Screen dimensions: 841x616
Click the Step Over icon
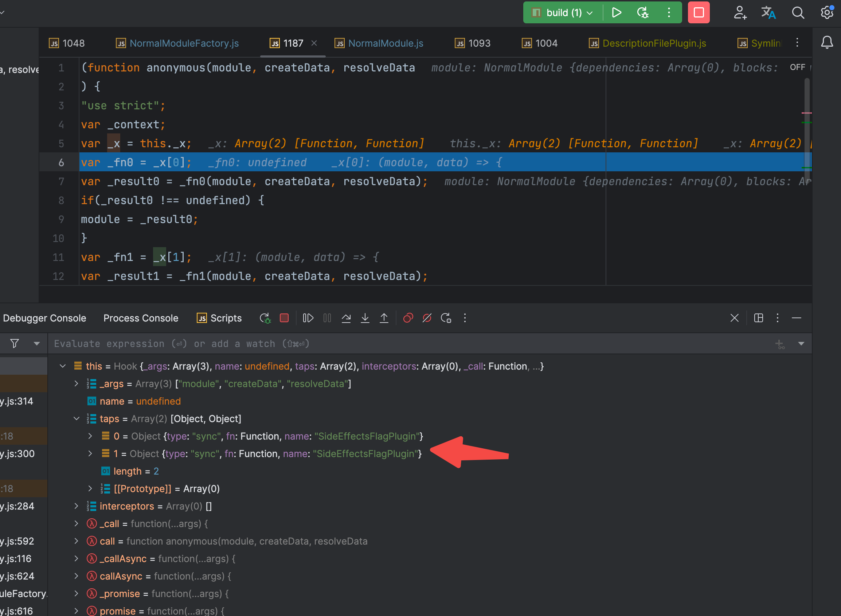coord(346,318)
